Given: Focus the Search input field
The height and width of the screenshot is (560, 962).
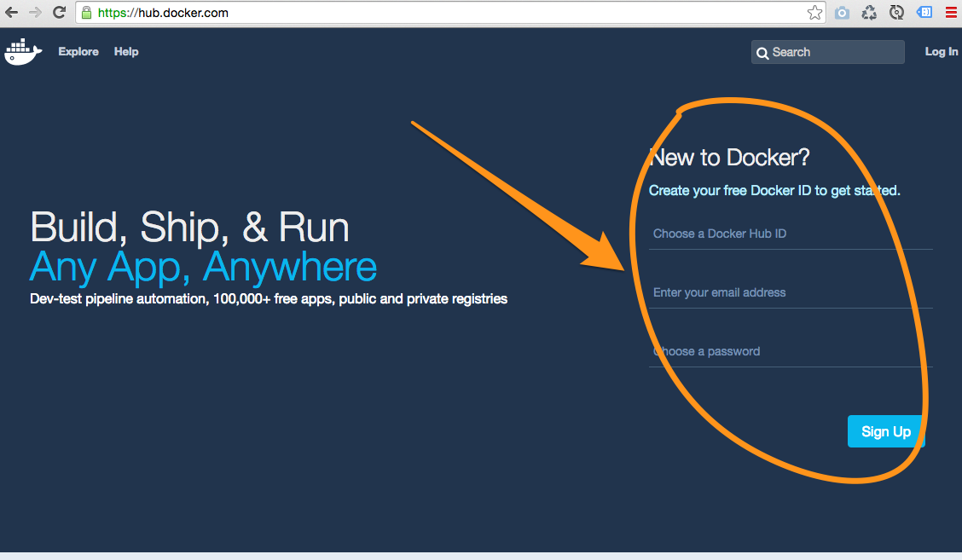Looking at the screenshot, I should [x=827, y=52].
